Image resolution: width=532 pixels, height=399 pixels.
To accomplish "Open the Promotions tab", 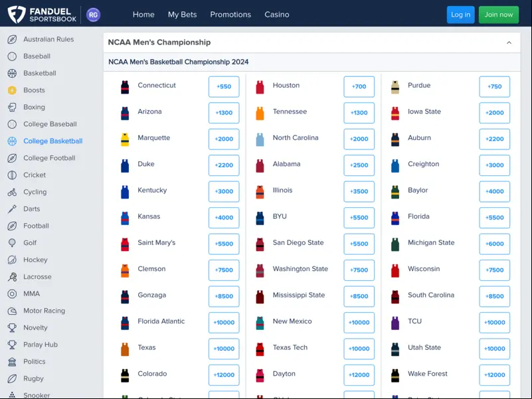I will pos(230,15).
